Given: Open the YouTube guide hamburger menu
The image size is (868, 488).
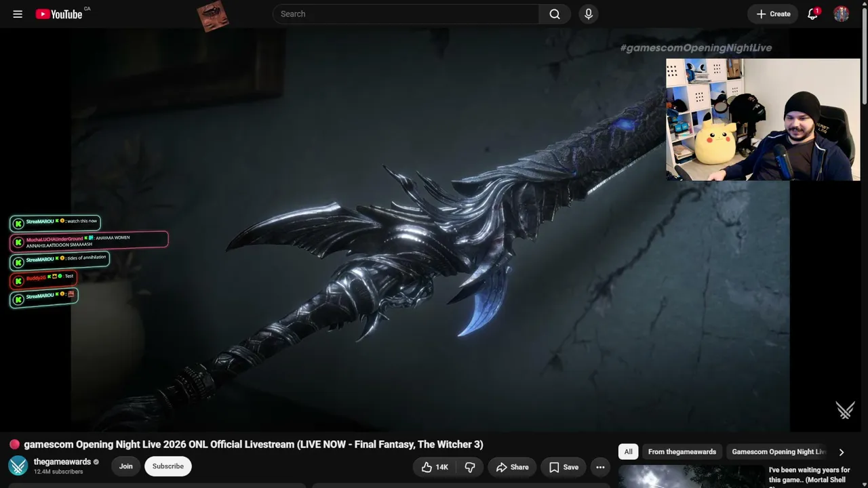Looking at the screenshot, I should coord(18,14).
